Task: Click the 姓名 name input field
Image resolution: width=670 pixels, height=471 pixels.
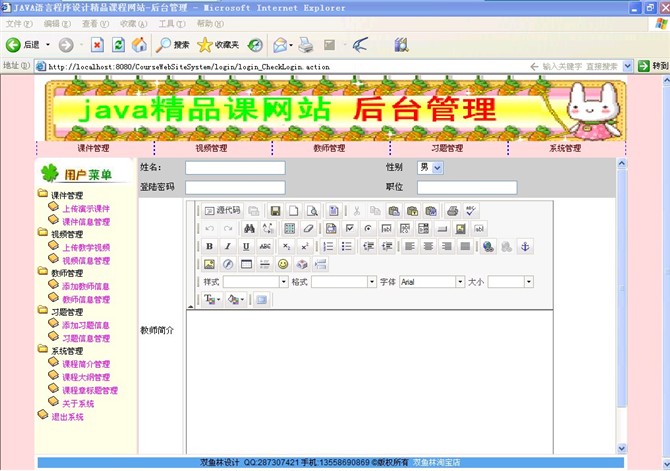Action: pos(235,168)
